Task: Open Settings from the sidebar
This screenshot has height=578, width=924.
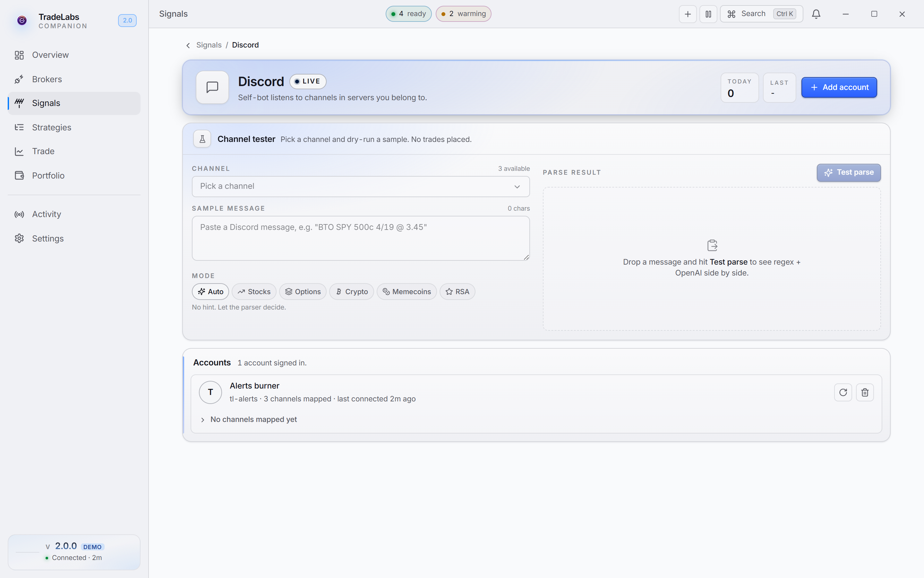Action: click(74, 239)
